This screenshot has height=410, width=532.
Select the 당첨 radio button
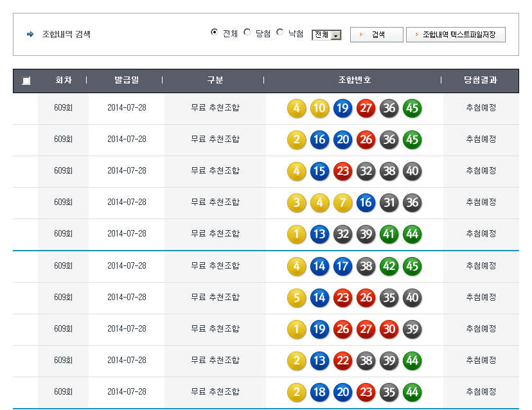coord(247,32)
